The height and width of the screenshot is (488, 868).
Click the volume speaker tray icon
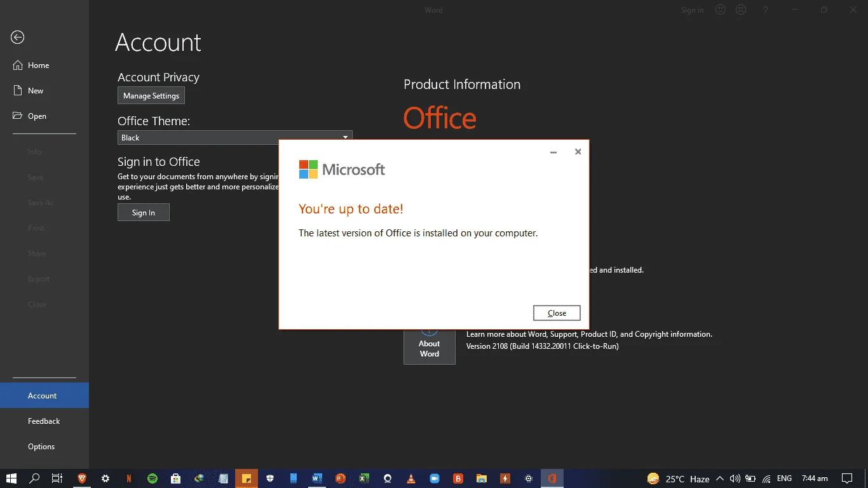pos(735,478)
